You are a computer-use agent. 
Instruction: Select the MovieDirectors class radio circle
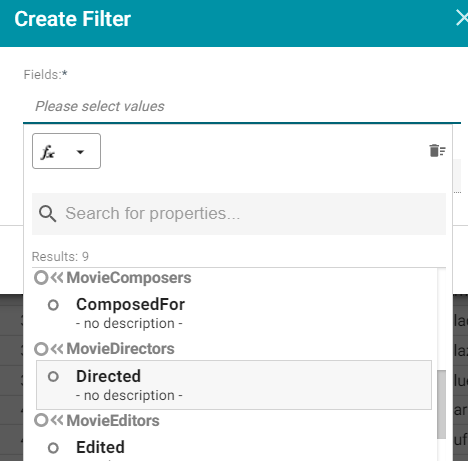pos(41,349)
